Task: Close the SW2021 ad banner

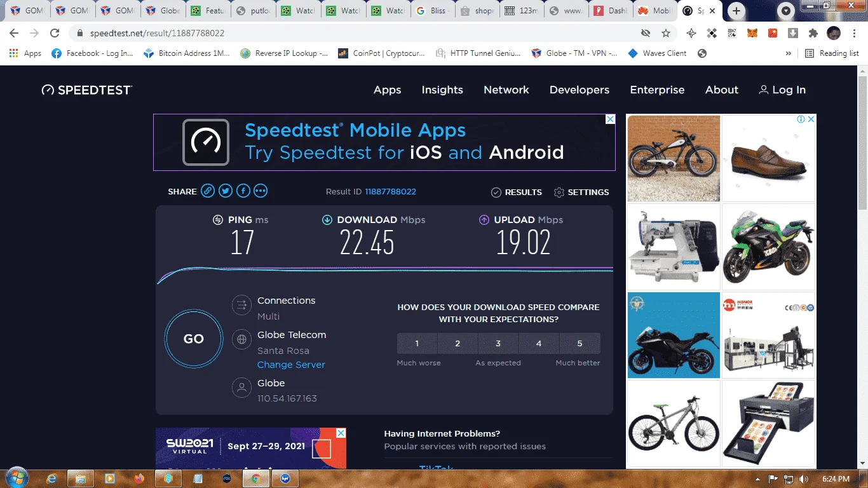Action: (x=341, y=433)
